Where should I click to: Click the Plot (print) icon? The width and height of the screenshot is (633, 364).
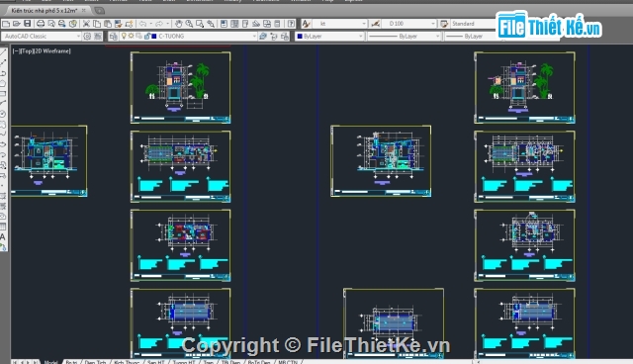(41, 24)
